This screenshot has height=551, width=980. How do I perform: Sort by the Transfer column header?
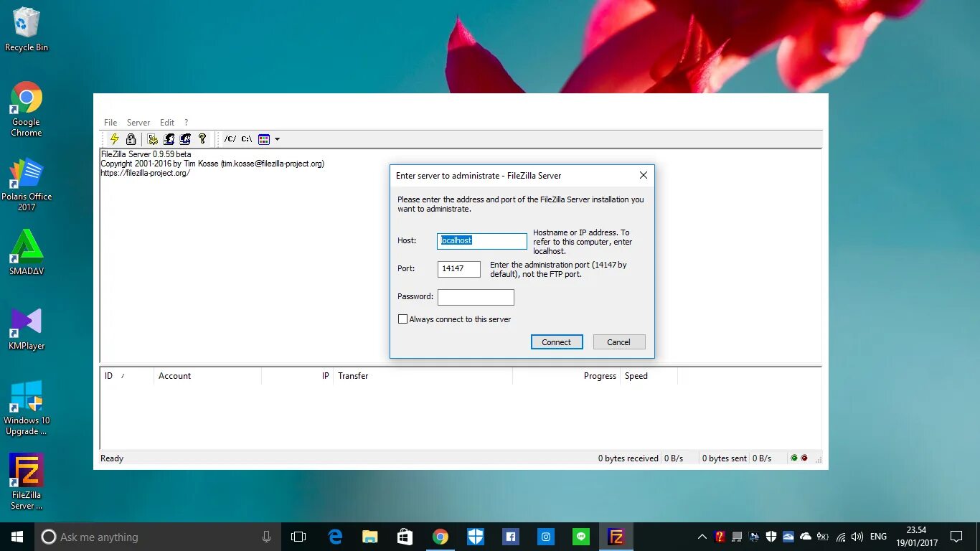pos(423,376)
